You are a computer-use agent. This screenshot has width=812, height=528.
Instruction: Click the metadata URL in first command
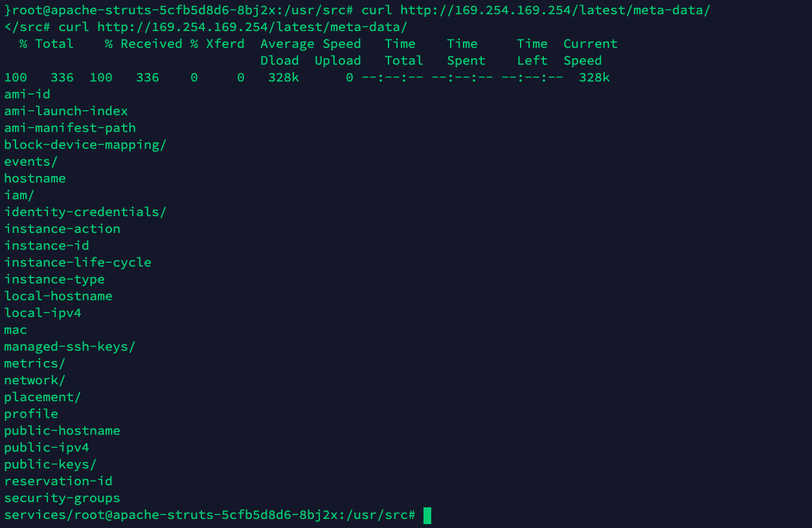(555, 10)
